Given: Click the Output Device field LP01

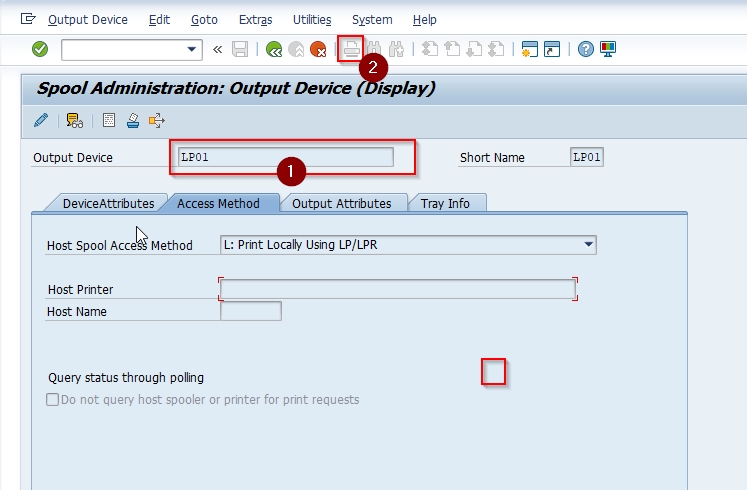Looking at the screenshot, I should point(285,157).
